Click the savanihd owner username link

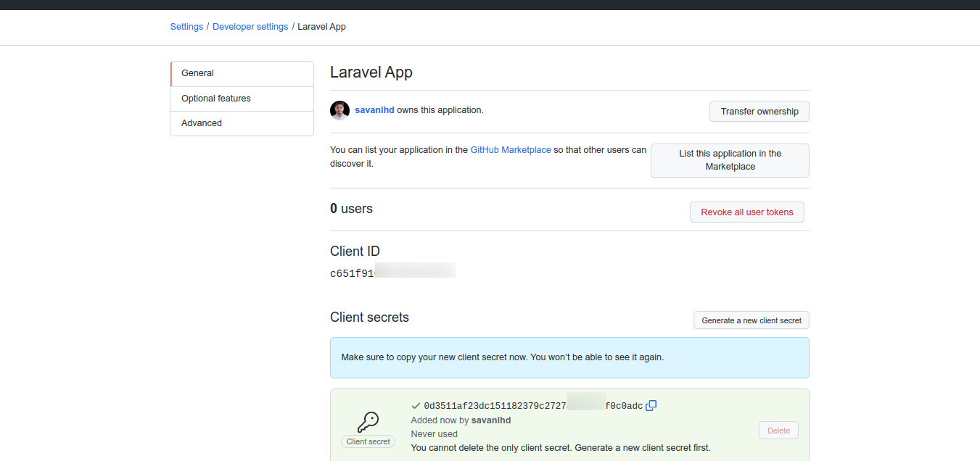(374, 110)
